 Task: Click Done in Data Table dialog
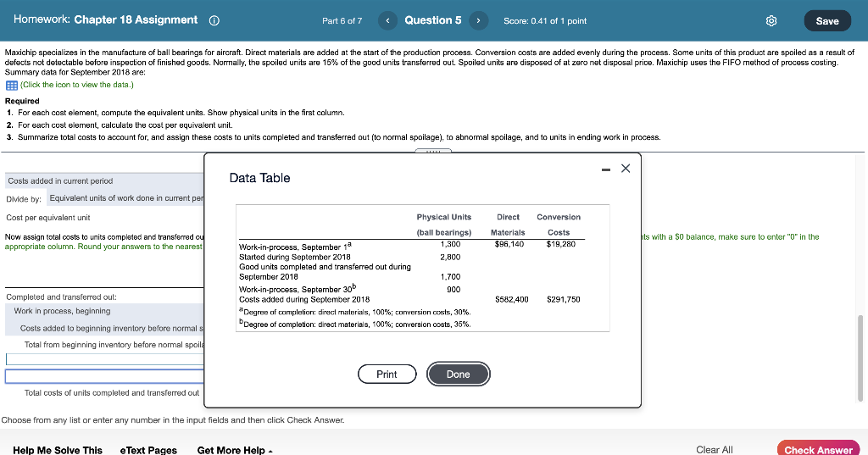459,375
